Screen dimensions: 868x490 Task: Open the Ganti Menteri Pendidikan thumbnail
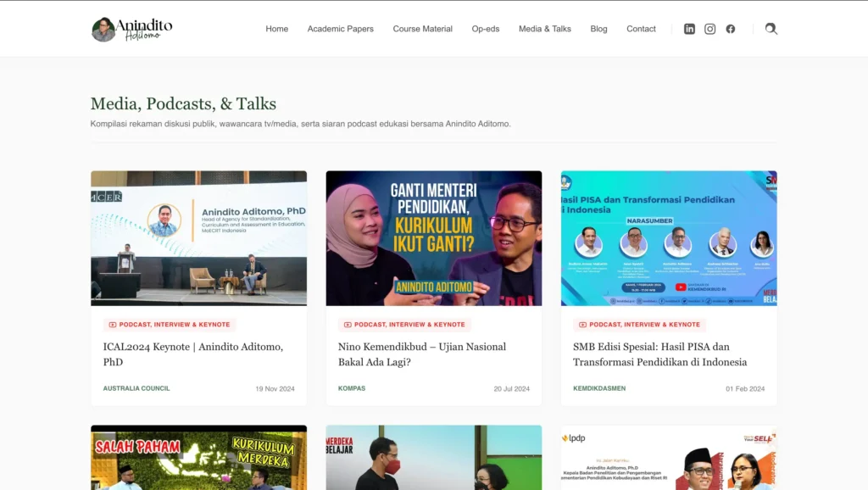click(434, 238)
